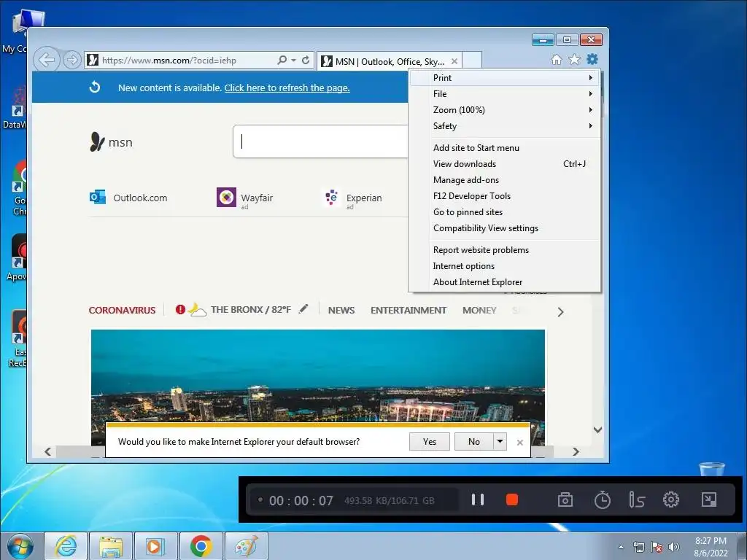Click the red weather alert icon
The width and height of the screenshot is (747, 560).
[x=180, y=309]
